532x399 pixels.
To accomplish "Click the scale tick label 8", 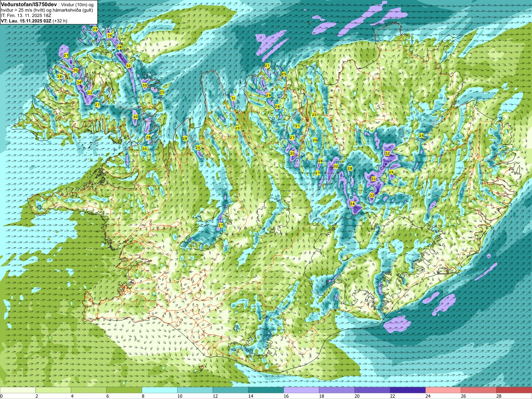I will tap(144, 396).
